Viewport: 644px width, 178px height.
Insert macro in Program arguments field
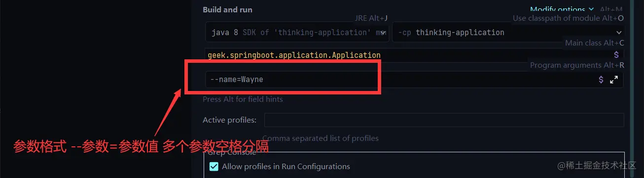click(601, 80)
